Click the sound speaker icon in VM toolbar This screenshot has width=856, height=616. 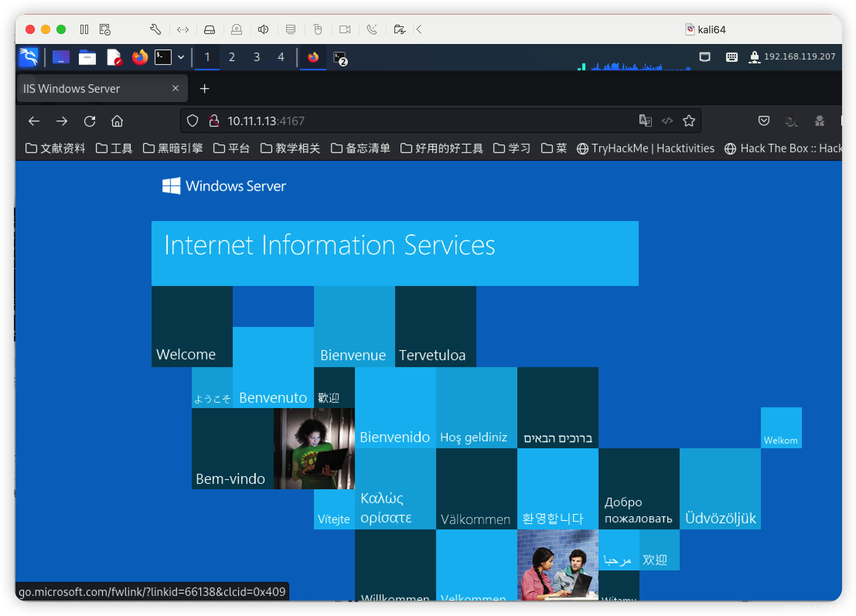[x=263, y=29]
